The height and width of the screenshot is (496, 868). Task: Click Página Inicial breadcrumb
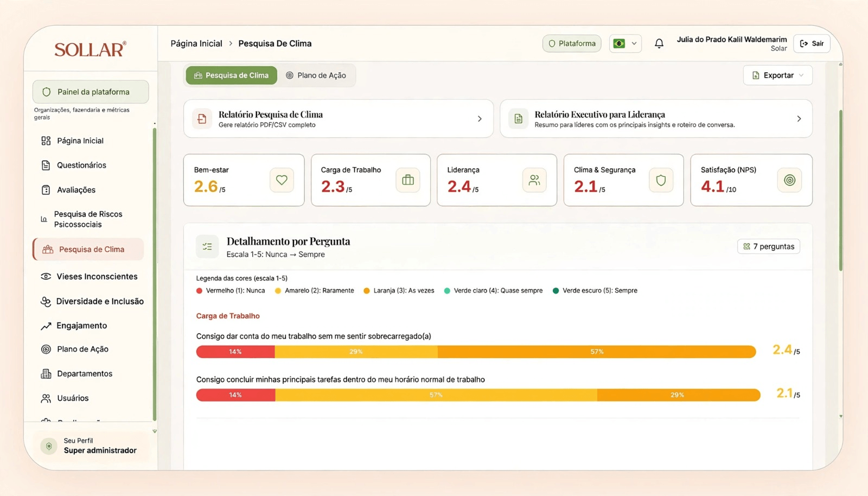196,43
